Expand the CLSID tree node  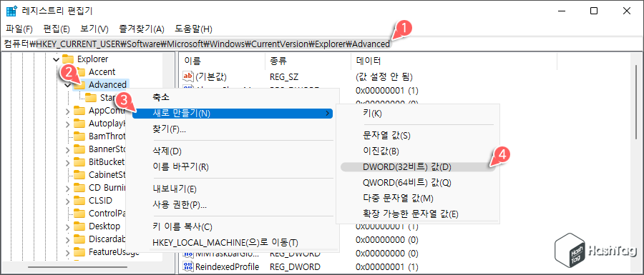68,201
